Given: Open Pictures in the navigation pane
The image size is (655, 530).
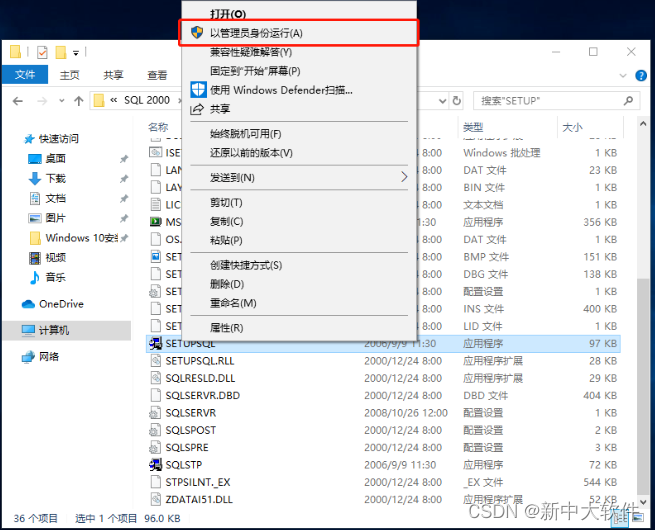Looking at the screenshot, I should [56, 218].
